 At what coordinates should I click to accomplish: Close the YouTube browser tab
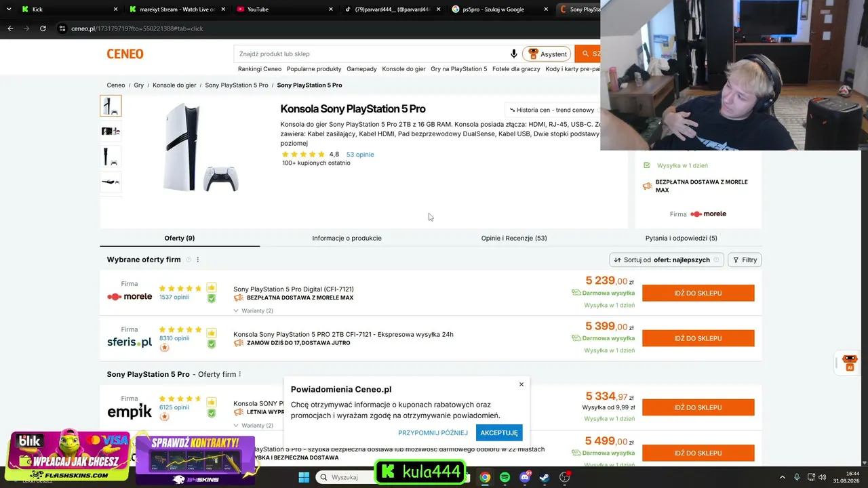coord(331,9)
